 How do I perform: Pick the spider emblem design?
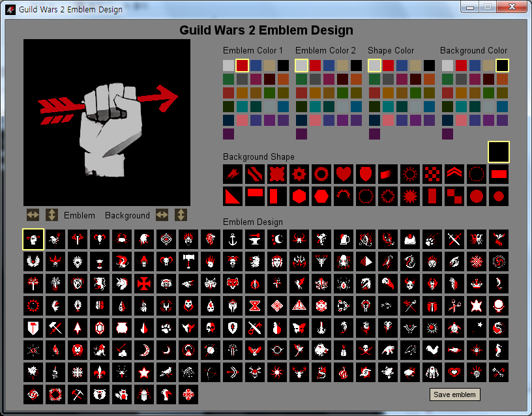click(x=344, y=284)
